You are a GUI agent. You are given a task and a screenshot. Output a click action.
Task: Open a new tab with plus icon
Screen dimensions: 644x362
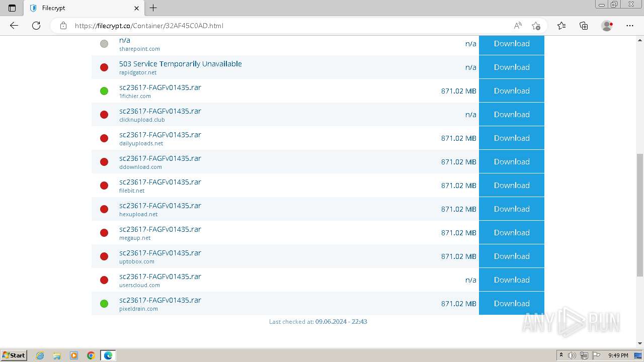(x=153, y=8)
